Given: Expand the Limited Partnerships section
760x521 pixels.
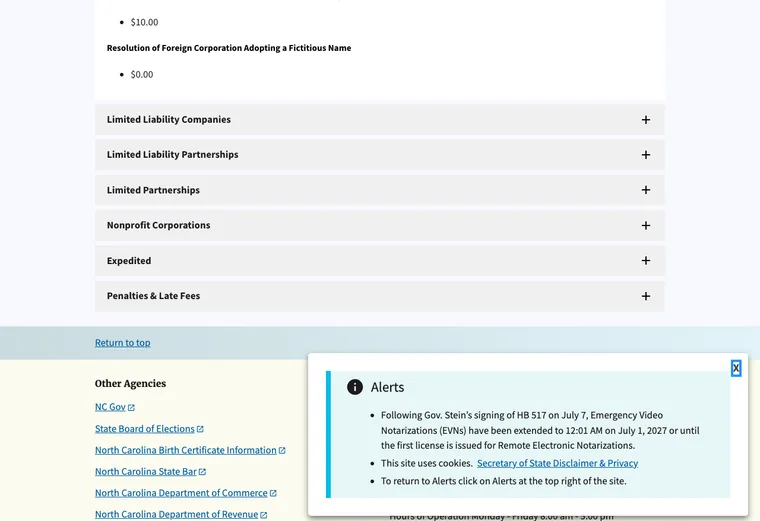Looking at the screenshot, I should pyautogui.click(x=380, y=190).
